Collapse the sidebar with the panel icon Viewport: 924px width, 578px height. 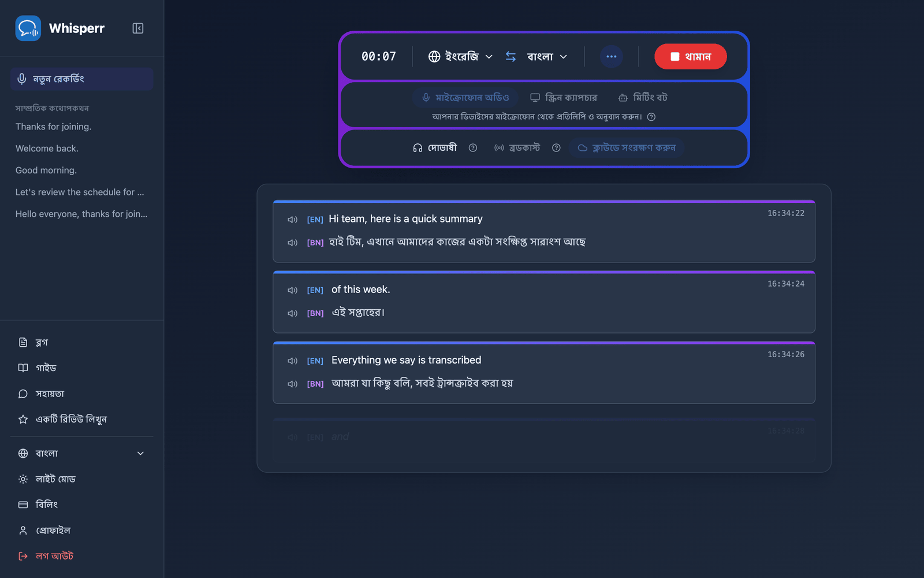(137, 28)
